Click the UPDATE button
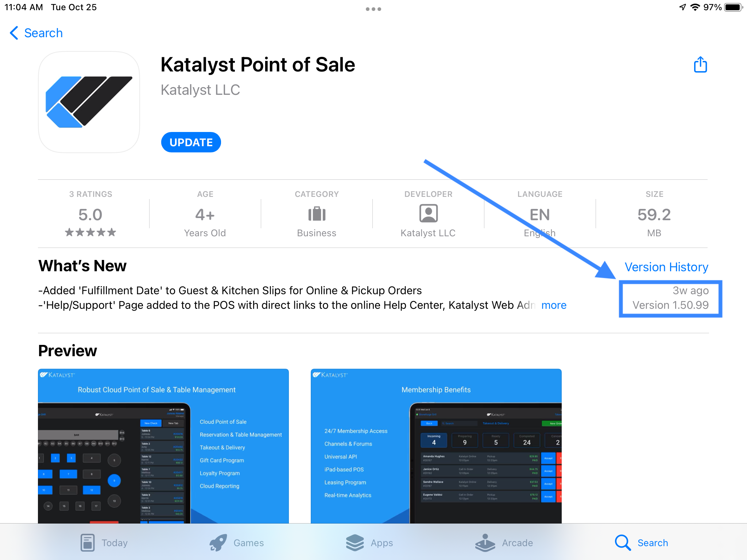The width and height of the screenshot is (747, 560). point(191,142)
